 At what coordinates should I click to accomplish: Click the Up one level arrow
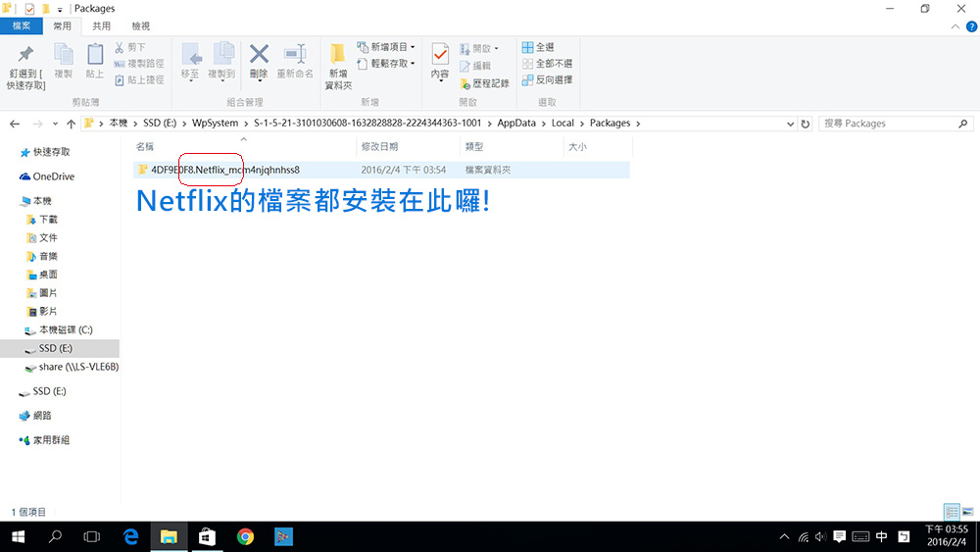coord(72,124)
